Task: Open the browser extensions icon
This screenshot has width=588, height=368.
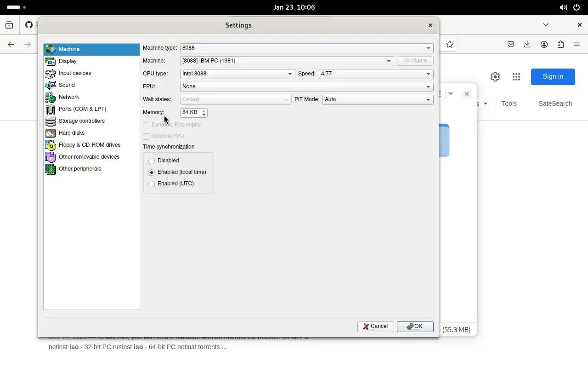Action: [560, 44]
